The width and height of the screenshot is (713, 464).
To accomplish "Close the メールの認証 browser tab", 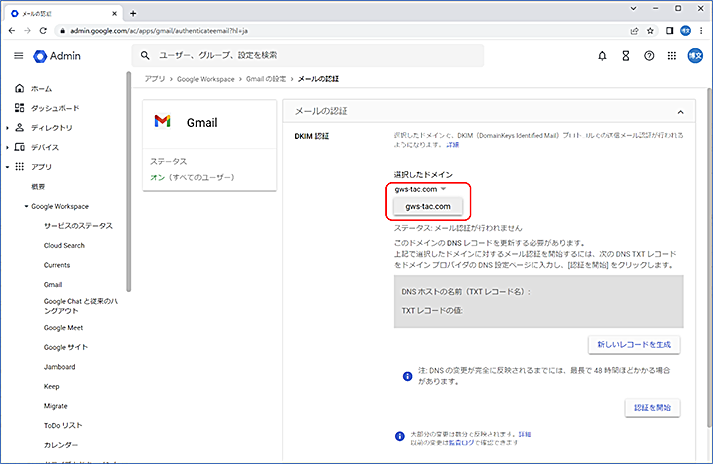I will pyautogui.click(x=114, y=13).
